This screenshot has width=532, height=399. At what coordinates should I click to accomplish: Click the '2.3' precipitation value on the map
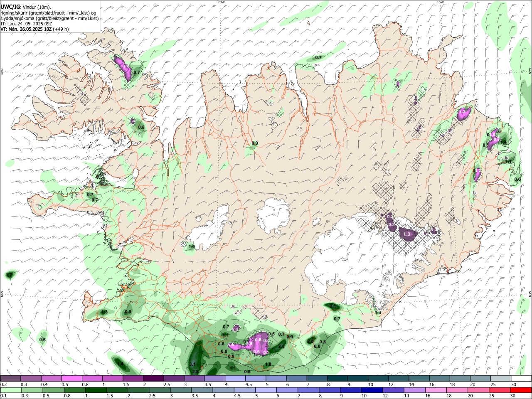[x=281, y=346]
